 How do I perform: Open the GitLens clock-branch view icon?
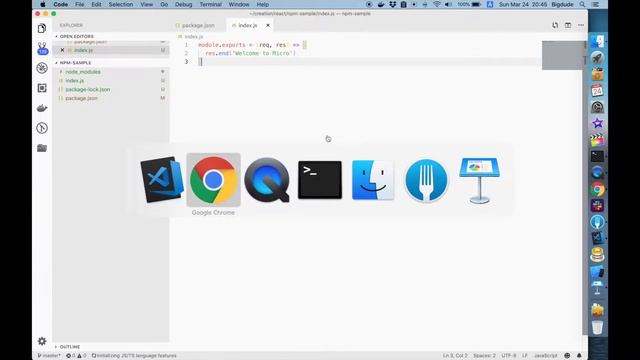(42, 128)
